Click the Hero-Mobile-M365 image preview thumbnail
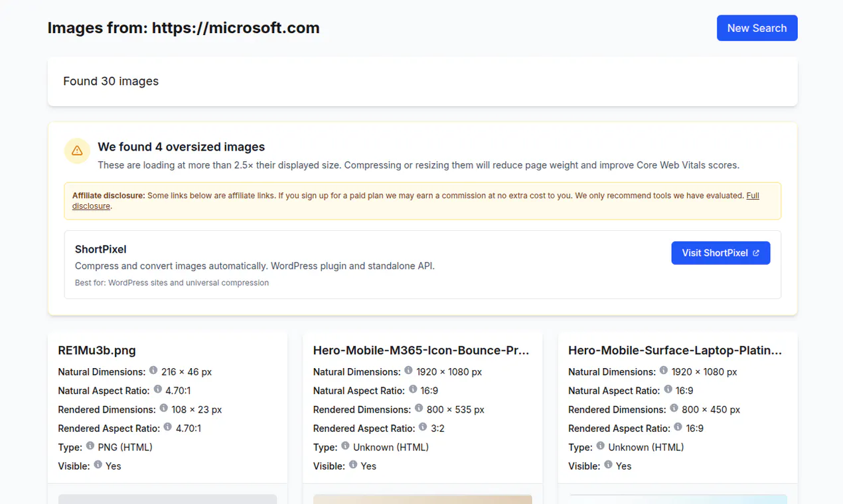The image size is (843, 504). [x=423, y=499]
